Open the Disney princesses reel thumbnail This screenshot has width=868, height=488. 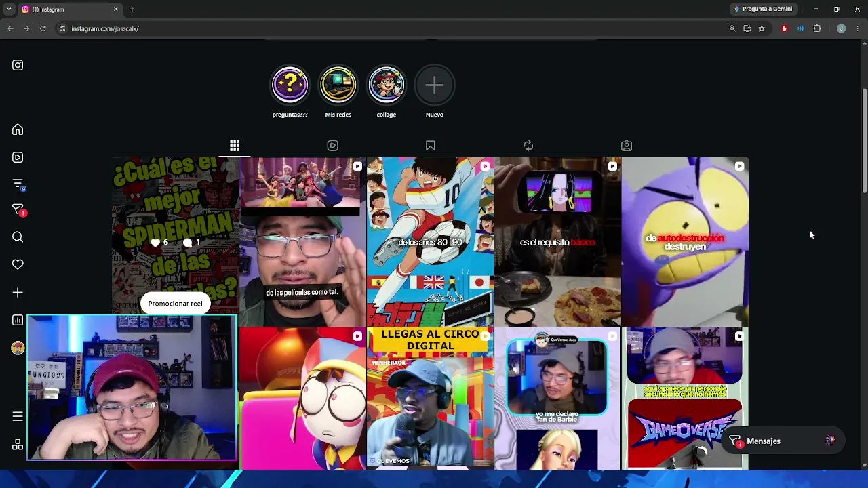[302, 242]
